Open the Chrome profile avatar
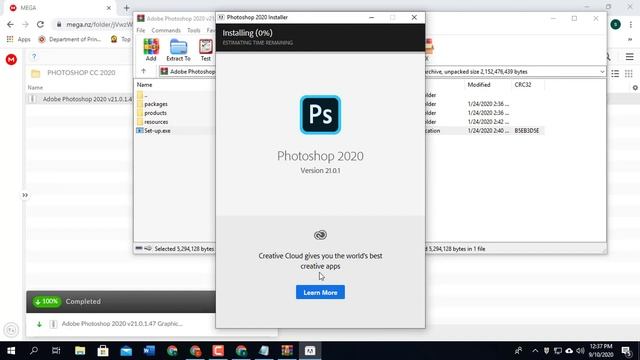This screenshot has height=360, width=640. coord(616,24)
